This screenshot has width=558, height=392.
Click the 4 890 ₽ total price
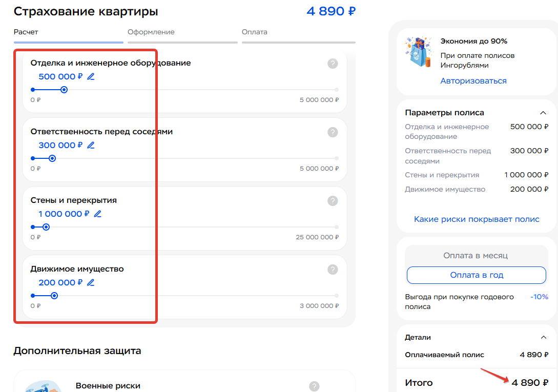pos(330,11)
